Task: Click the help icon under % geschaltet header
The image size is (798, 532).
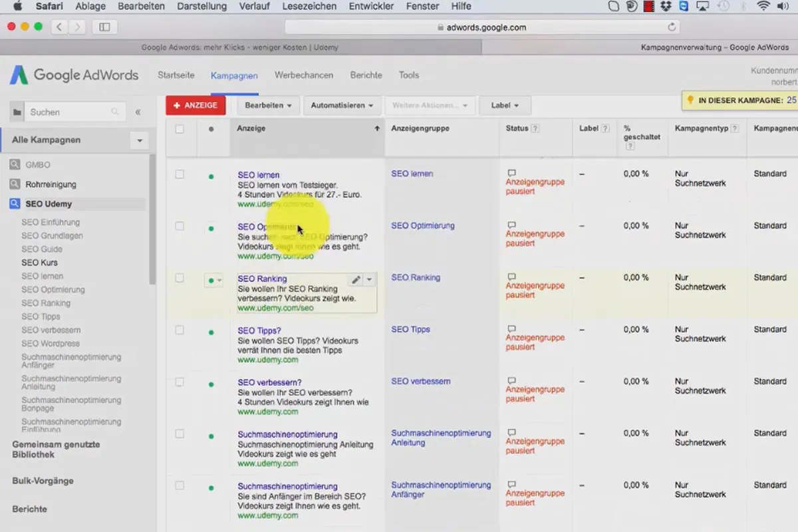Action: click(629, 146)
